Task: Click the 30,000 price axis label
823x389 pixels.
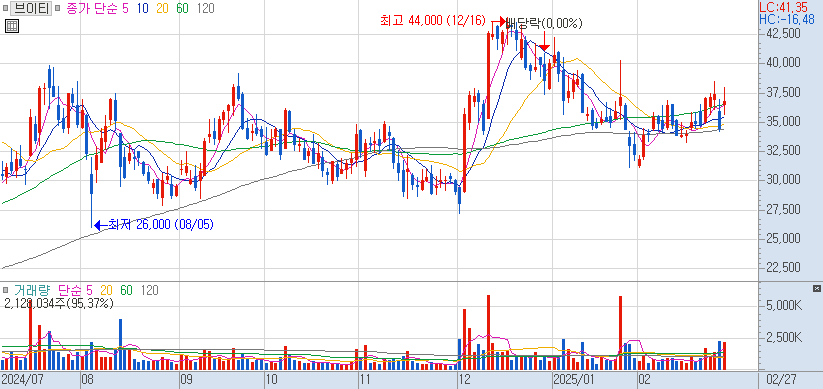Action: pyautogui.click(x=784, y=181)
